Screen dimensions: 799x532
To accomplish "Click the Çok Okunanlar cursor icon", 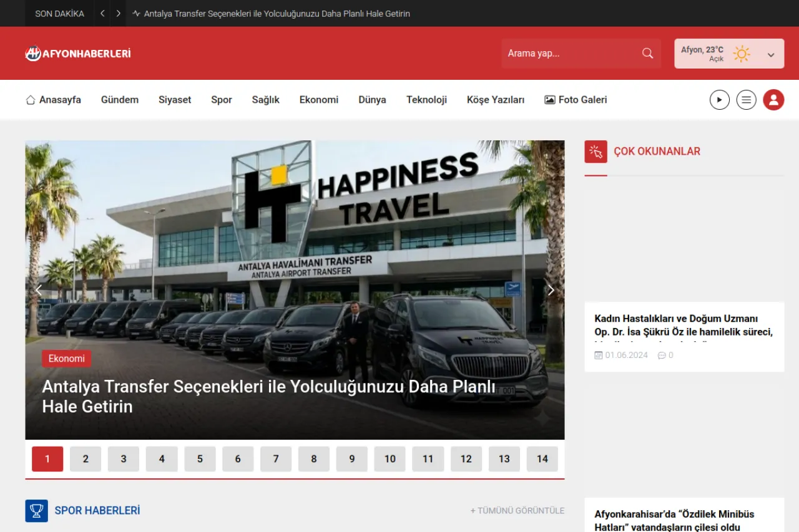I will [x=596, y=152].
